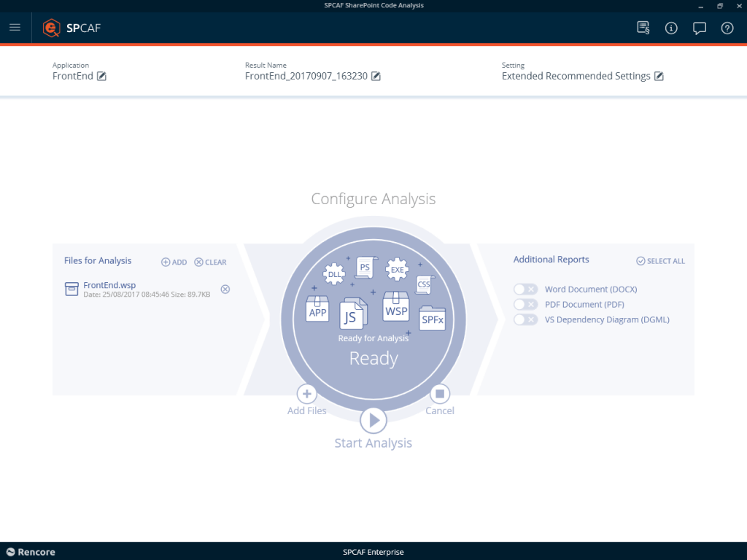Click CLEAR in Files for Analysis
The width and height of the screenshot is (747, 560).
coord(210,262)
